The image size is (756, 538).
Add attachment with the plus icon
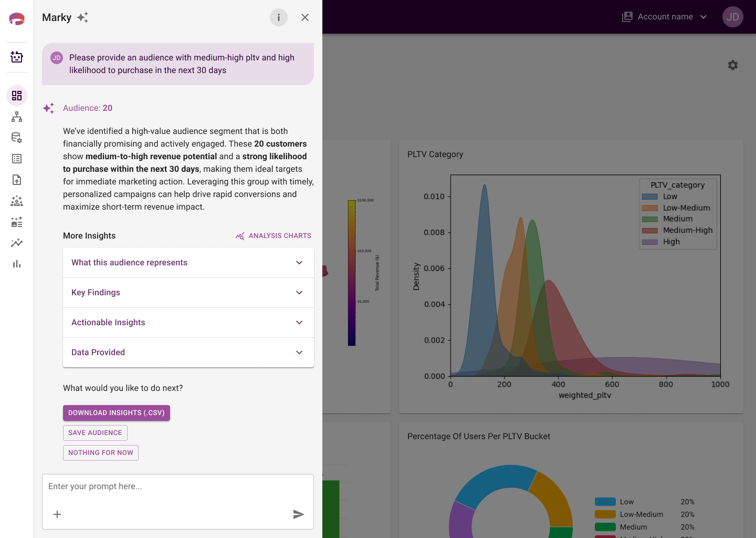click(57, 514)
